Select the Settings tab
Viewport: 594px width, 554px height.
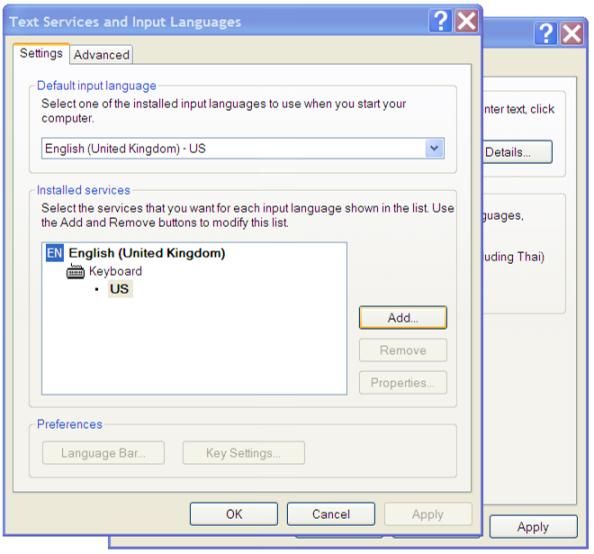[41, 53]
